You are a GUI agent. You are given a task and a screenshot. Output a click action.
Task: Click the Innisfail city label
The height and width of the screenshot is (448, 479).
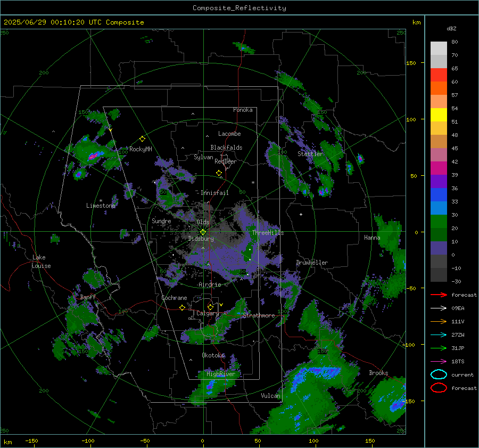(214, 193)
